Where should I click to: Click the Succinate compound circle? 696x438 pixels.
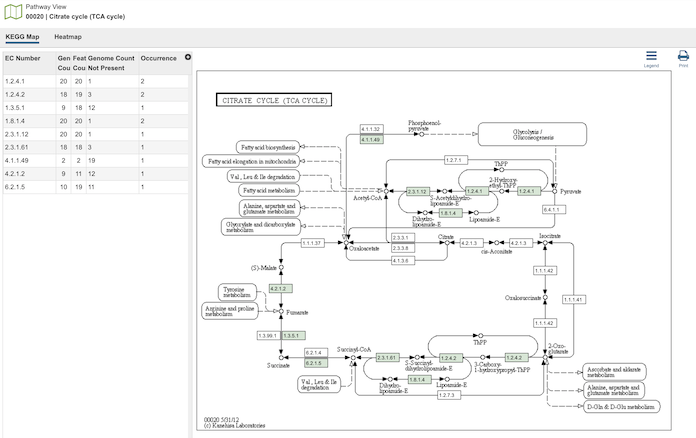[281, 357]
